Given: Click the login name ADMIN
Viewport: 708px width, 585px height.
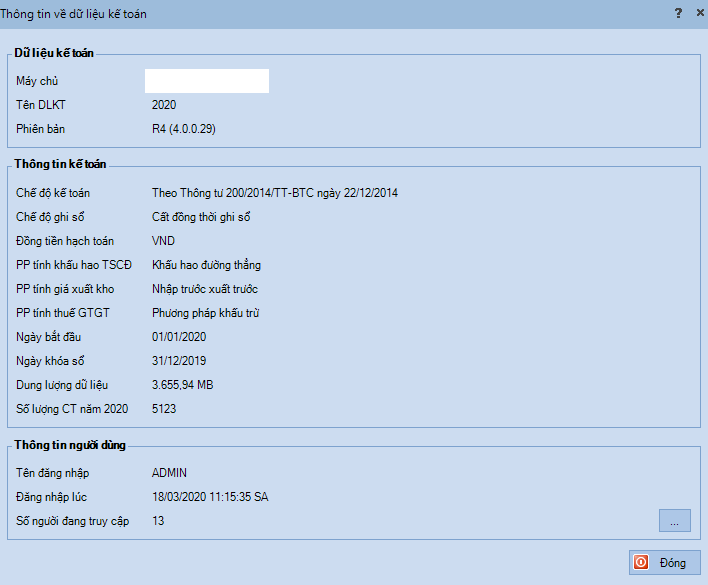Looking at the screenshot, I should pos(169,473).
